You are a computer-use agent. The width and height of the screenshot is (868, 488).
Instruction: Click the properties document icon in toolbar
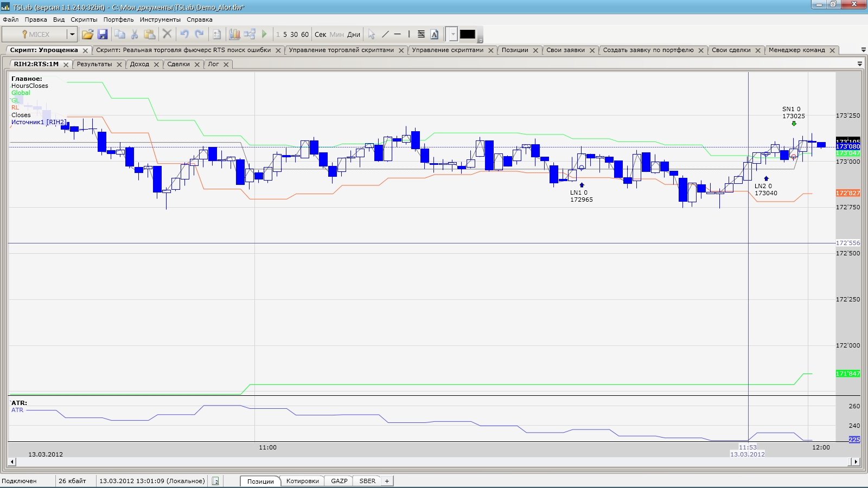coord(217,34)
